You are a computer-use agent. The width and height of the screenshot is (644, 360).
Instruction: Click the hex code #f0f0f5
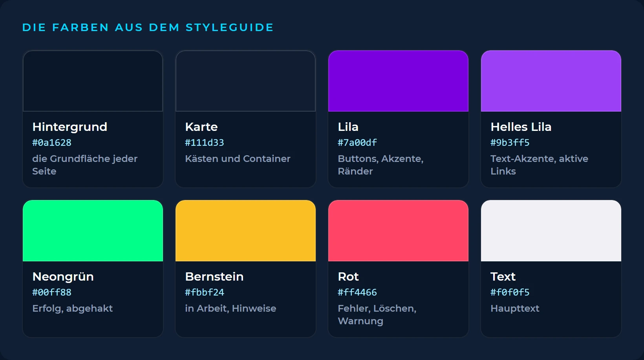[510, 292]
